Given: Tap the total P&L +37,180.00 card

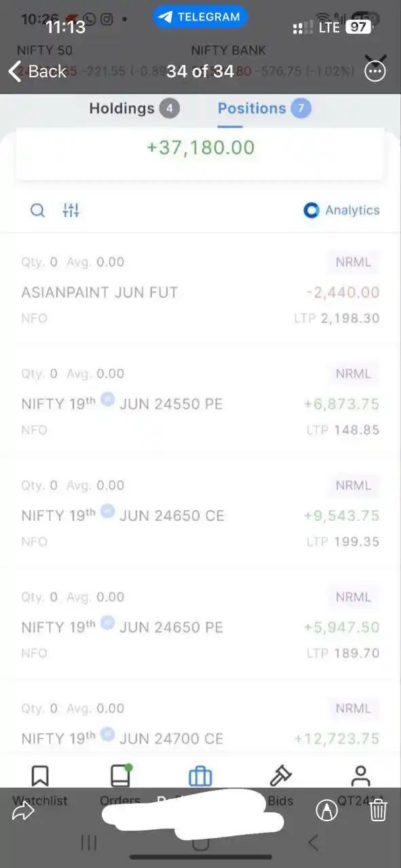Looking at the screenshot, I should 200,153.
